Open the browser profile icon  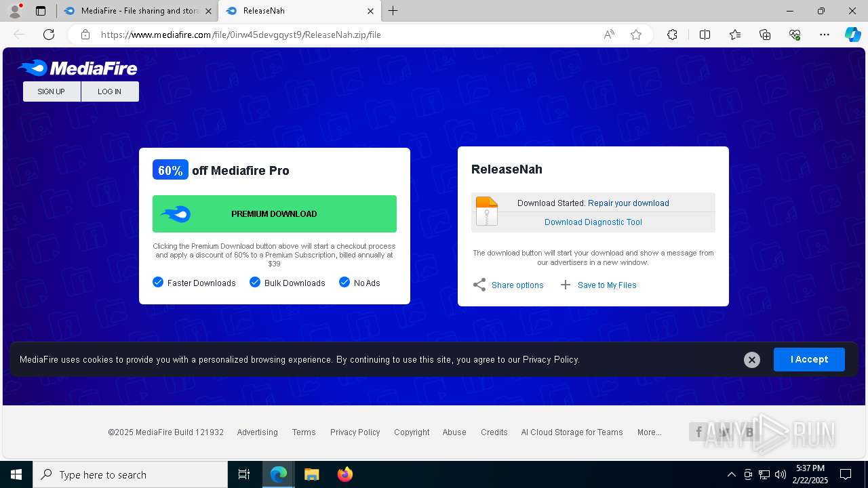[15, 11]
